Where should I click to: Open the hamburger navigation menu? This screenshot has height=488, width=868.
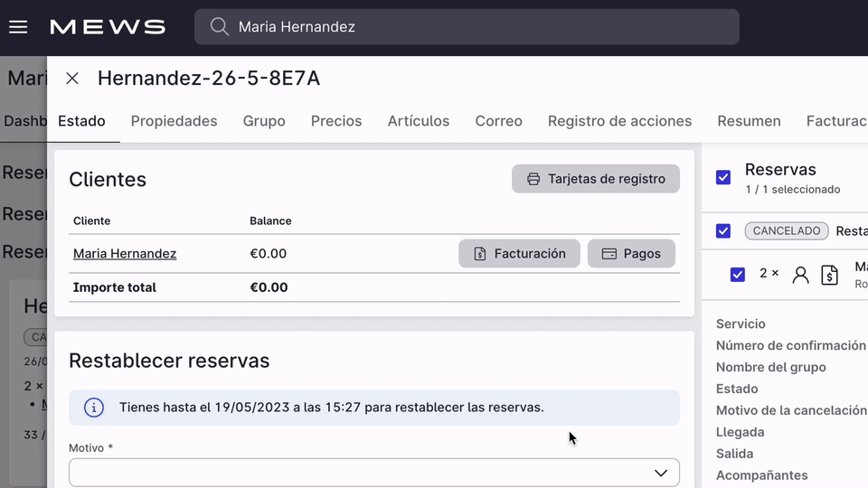[x=18, y=27]
